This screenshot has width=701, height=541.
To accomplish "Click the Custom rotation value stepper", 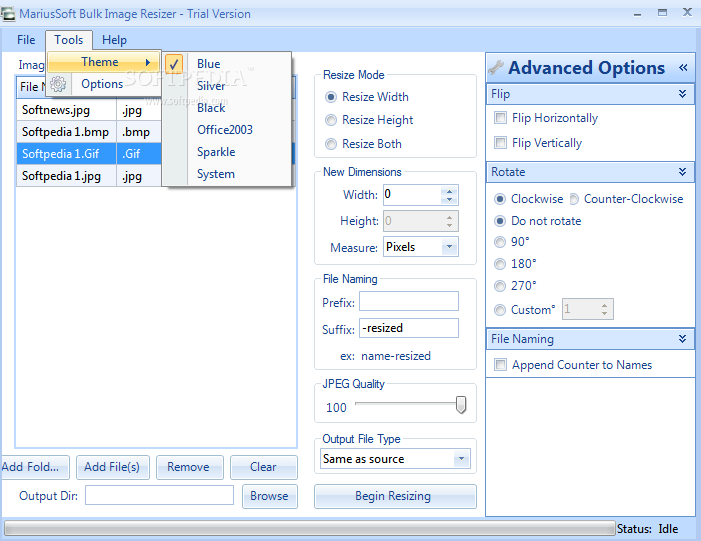I will point(604,309).
